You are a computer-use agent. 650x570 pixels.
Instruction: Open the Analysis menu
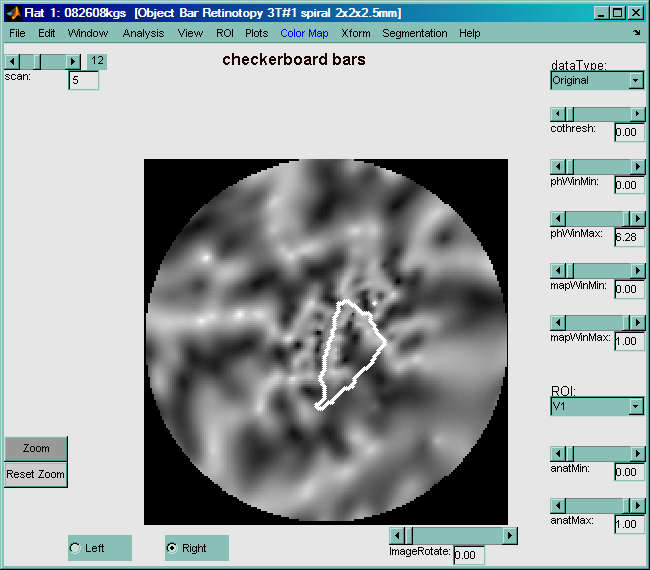point(143,33)
